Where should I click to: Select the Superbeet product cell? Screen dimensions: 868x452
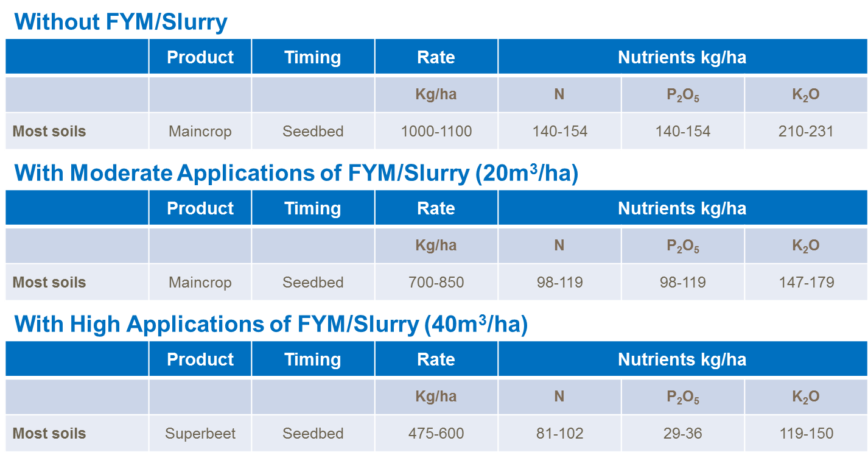200,434
